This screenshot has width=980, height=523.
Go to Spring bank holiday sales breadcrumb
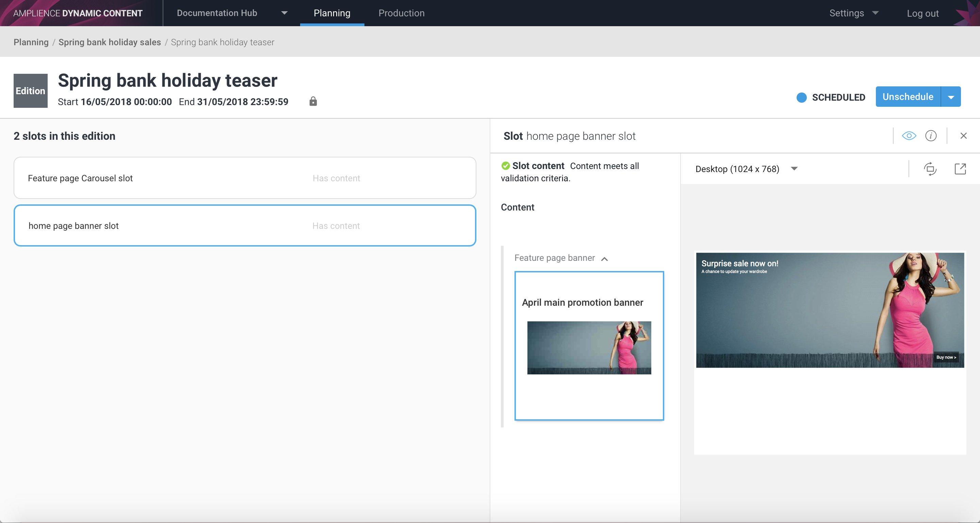tap(110, 42)
